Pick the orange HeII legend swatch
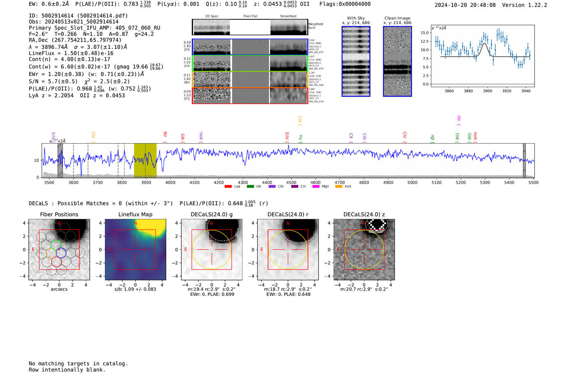This screenshot has width=576, height=392. click(339, 186)
